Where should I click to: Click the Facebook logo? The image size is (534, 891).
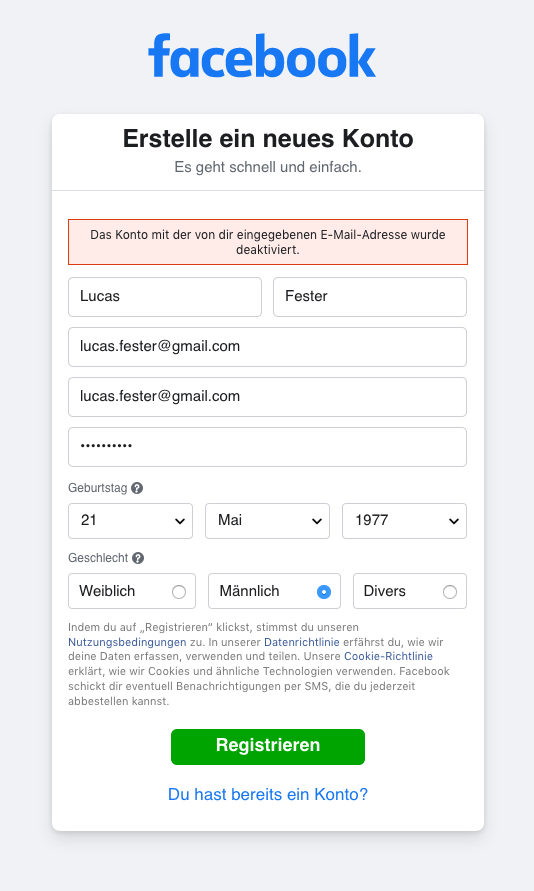pos(262,55)
